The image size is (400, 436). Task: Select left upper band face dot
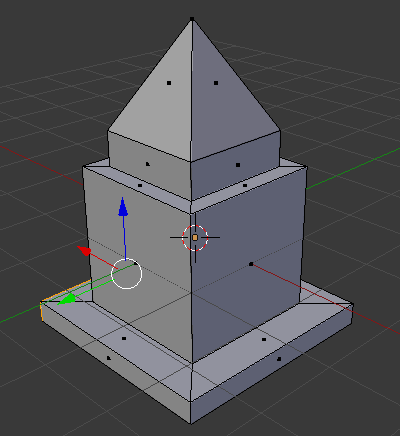pos(148,164)
